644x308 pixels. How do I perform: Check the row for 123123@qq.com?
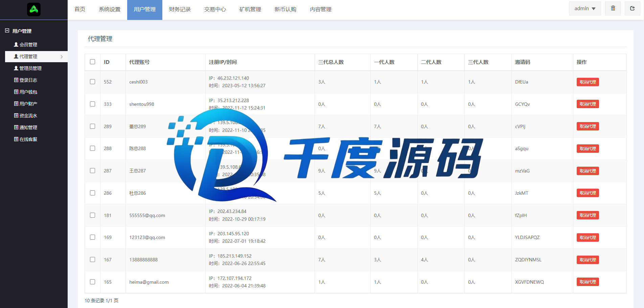tap(93, 237)
